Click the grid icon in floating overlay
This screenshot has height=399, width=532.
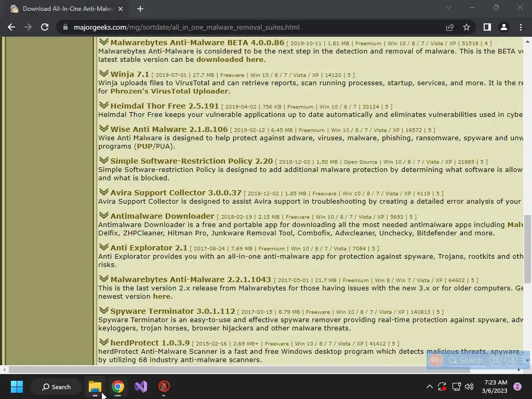496,361
